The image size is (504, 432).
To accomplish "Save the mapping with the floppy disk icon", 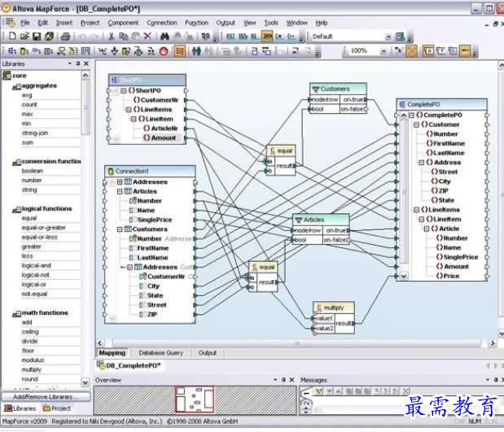I will [x=37, y=37].
